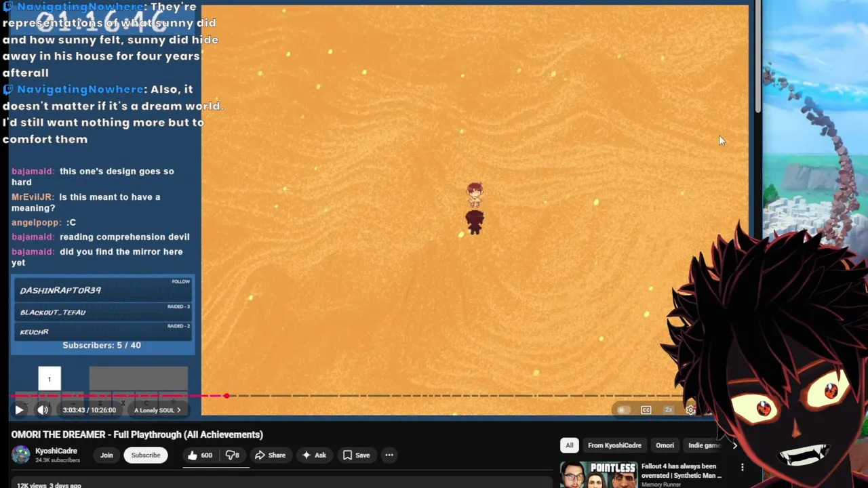Save video to a playlist
The width and height of the screenshot is (868, 488).
pyautogui.click(x=356, y=455)
